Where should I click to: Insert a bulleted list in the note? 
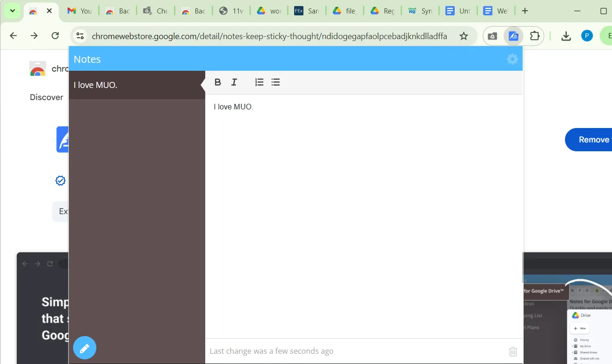click(x=275, y=82)
